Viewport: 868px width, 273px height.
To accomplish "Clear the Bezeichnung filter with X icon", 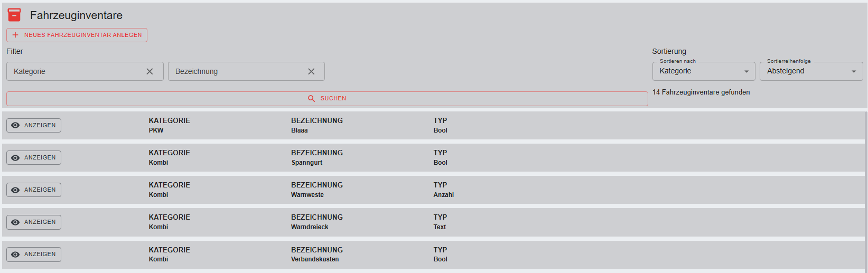I will click(x=311, y=71).
